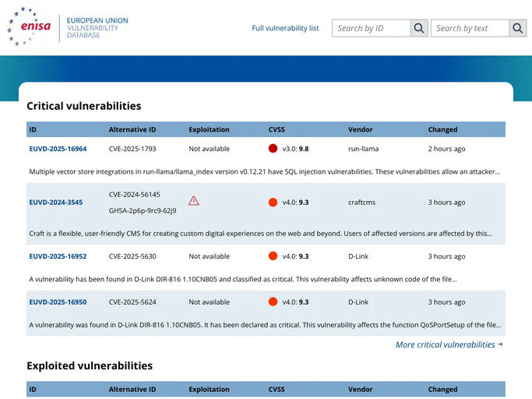
Task: Select the CVE-2025-5630 alternative ID
Action: click(132, 256)
